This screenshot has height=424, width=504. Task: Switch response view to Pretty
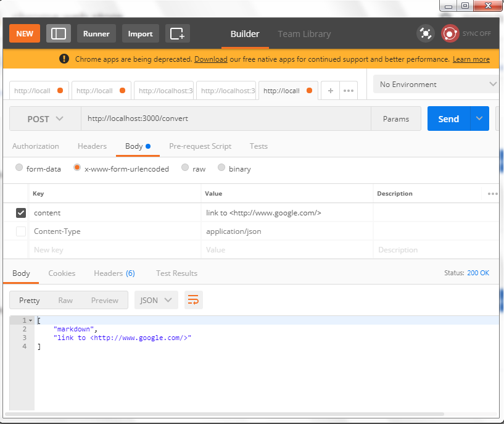[29, 300]
